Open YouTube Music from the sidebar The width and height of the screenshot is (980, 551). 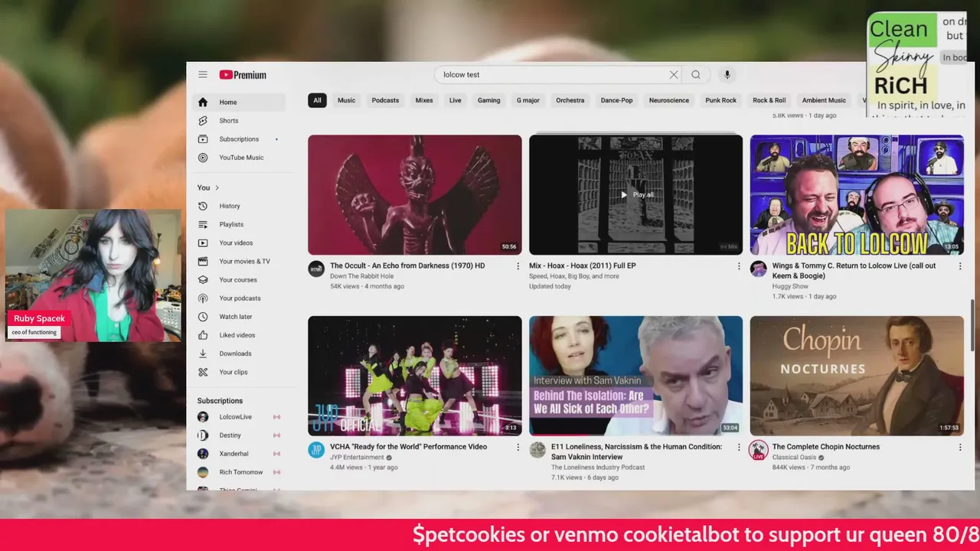(x=240, y=158)
